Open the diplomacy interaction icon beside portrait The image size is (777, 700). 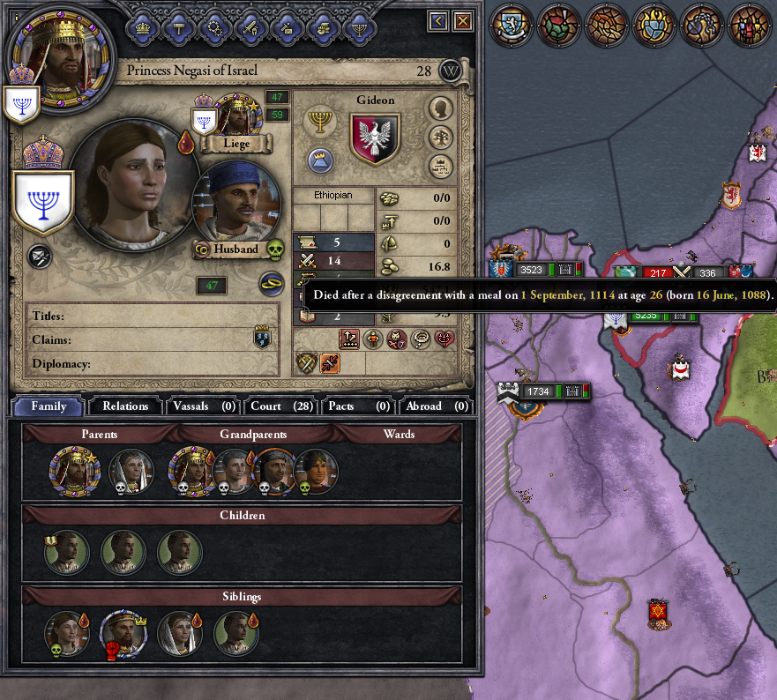click(40, 257)
